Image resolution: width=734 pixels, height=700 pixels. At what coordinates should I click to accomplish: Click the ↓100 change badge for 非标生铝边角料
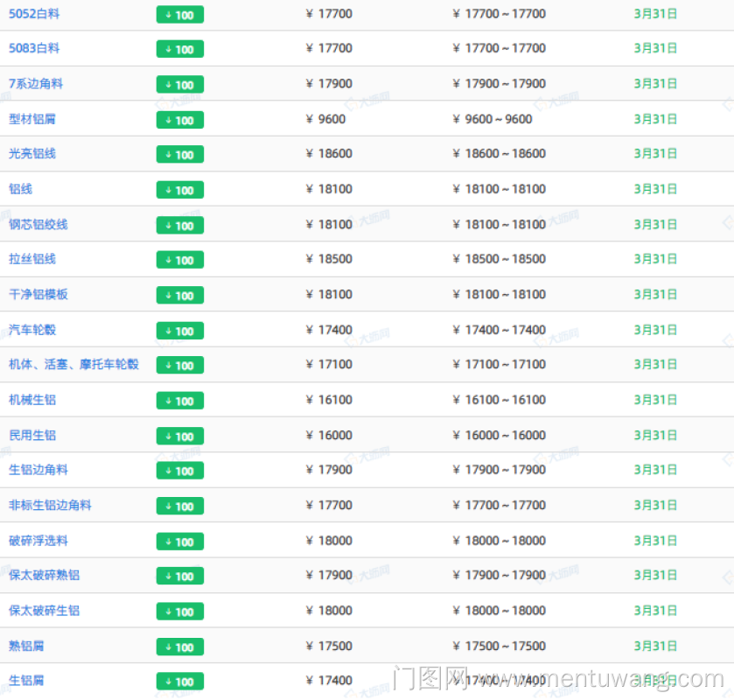[179, 506]
